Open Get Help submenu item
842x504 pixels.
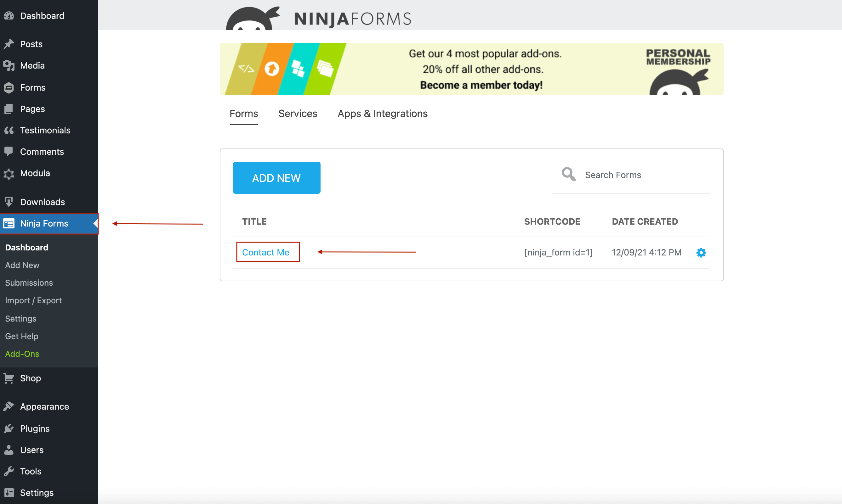pyautogui.click(x=22, y=336)
